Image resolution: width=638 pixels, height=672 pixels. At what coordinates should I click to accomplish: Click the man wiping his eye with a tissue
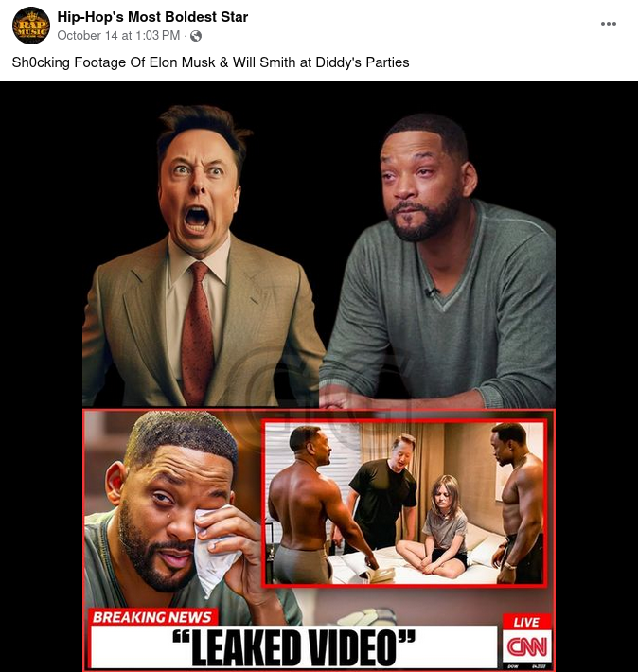point(180,514)
